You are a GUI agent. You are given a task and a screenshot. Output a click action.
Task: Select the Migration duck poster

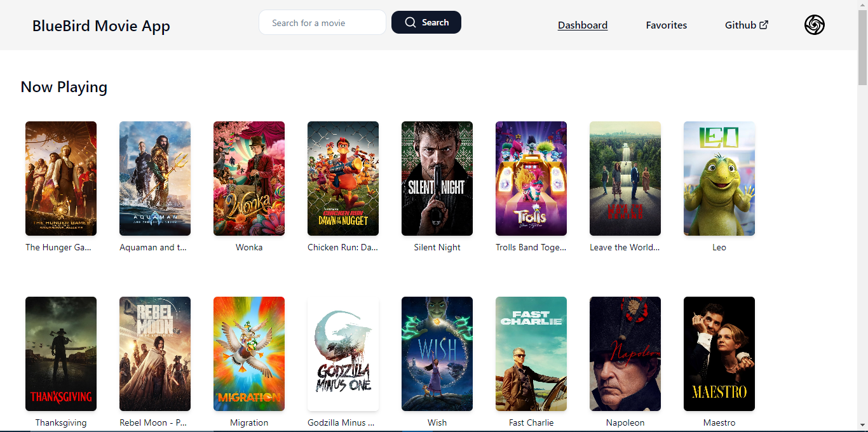click(249, 354)
